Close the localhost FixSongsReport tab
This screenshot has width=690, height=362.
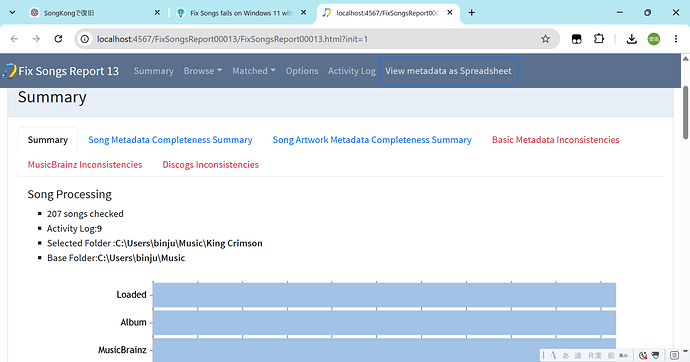coord(450,13)
